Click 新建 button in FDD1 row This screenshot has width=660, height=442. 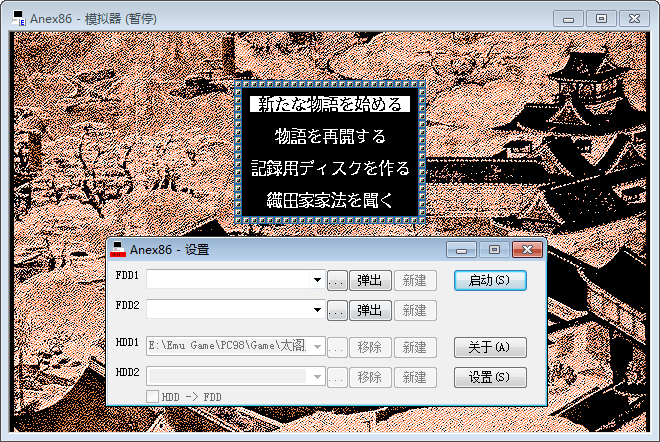click(x=415, y=280)
